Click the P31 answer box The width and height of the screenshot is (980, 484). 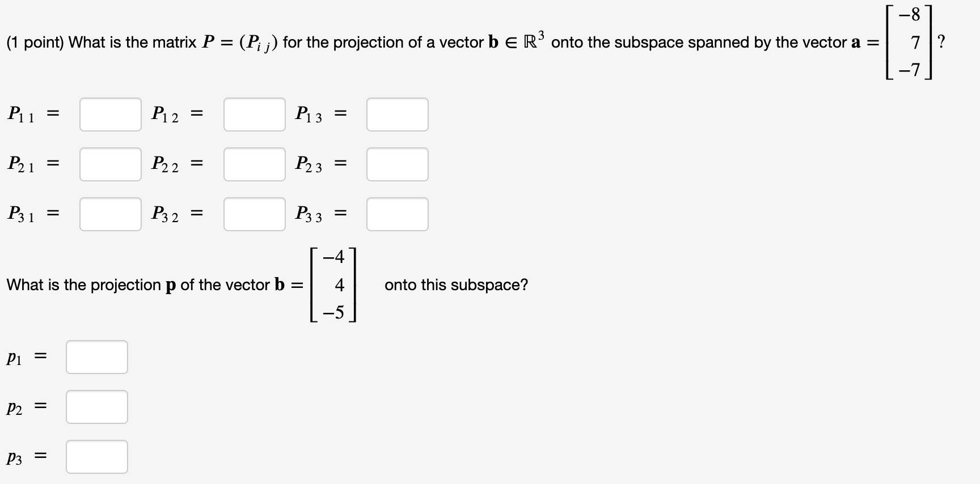(111, 214)
